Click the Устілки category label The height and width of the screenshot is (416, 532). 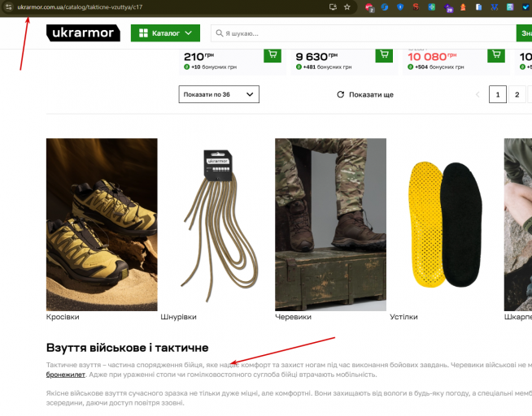(x=403, y=317)
